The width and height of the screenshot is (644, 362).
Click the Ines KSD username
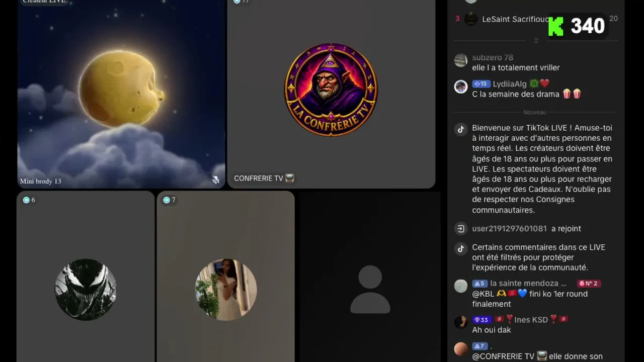[531, 320]
